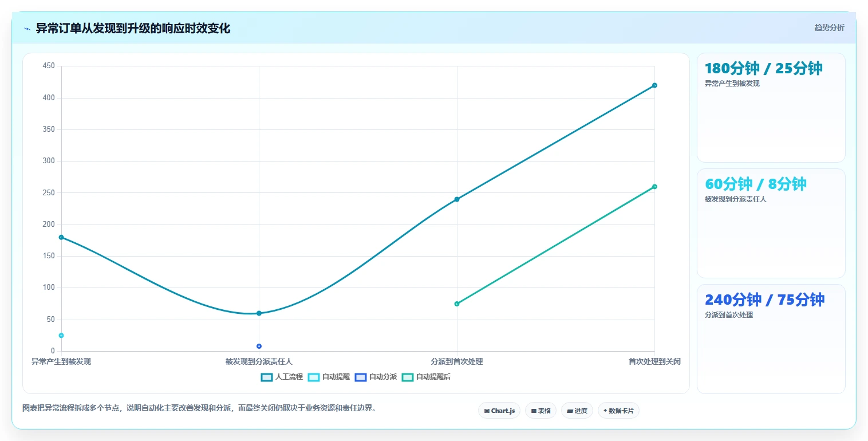Toggle the 自动提醒 legend series
Viewport: 868px width, 441px height.
coord(329,377)
